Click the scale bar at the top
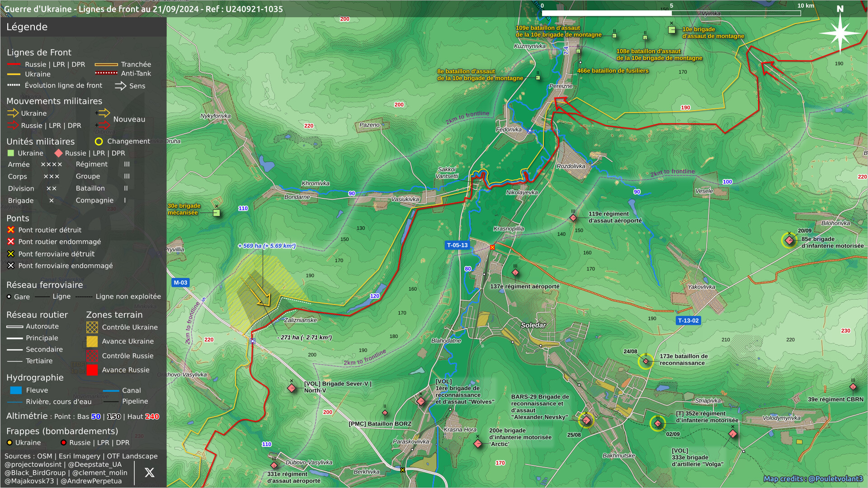This screenshot has height=488, width=868. [671, 13]
